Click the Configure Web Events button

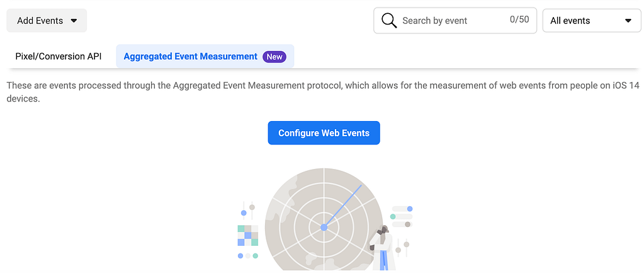(x=324, y=133)
